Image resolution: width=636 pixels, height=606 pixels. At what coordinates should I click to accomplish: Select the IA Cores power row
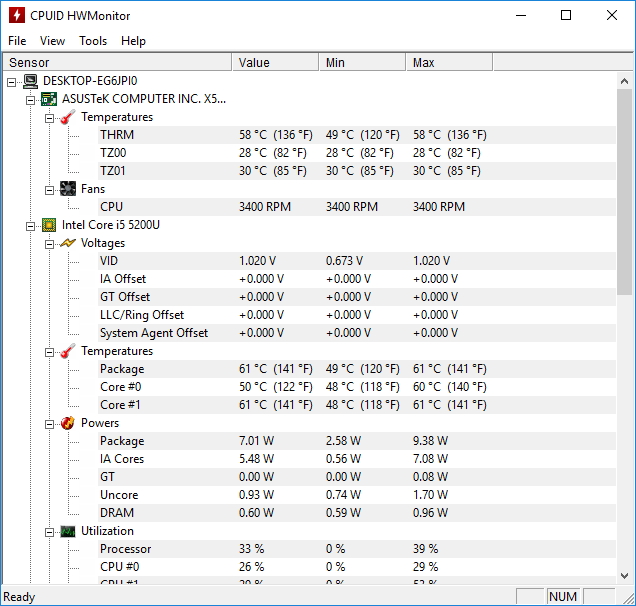[x=357, y=459]
